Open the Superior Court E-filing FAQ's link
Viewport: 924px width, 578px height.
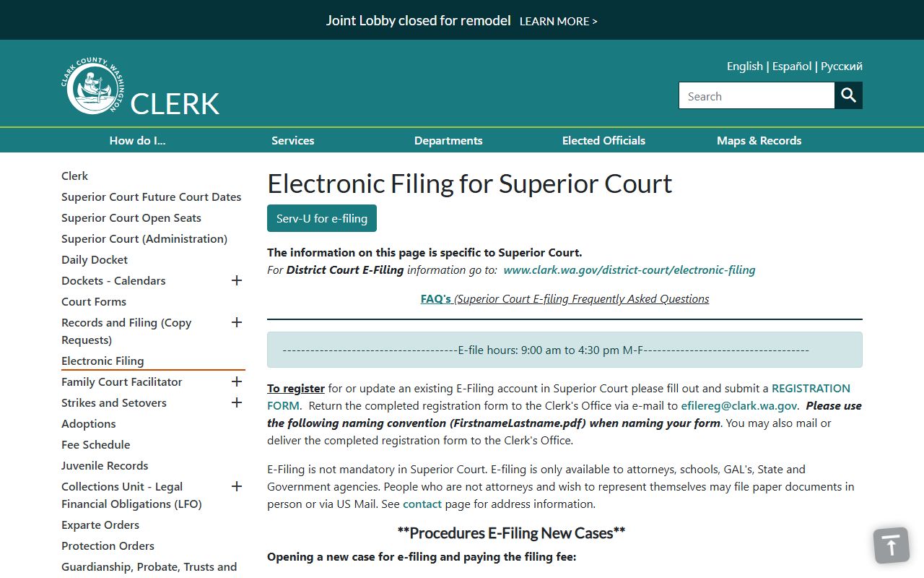(x=565, y=298)
